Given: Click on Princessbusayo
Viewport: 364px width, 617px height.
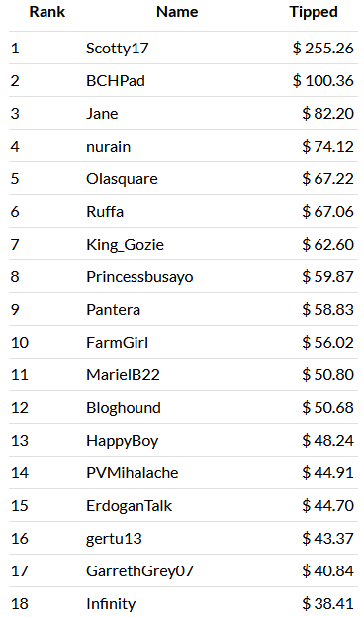Looking at the screenshot, I should coord(139,277).
